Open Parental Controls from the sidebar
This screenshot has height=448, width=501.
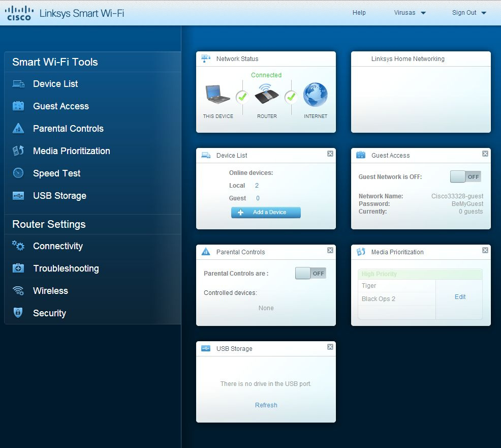coord(69,129)
